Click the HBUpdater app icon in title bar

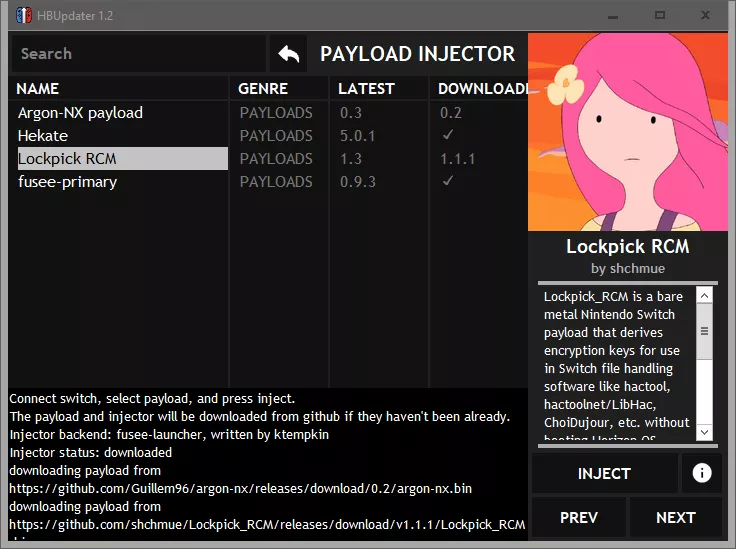pyautogui.click(x=21, y=15)
